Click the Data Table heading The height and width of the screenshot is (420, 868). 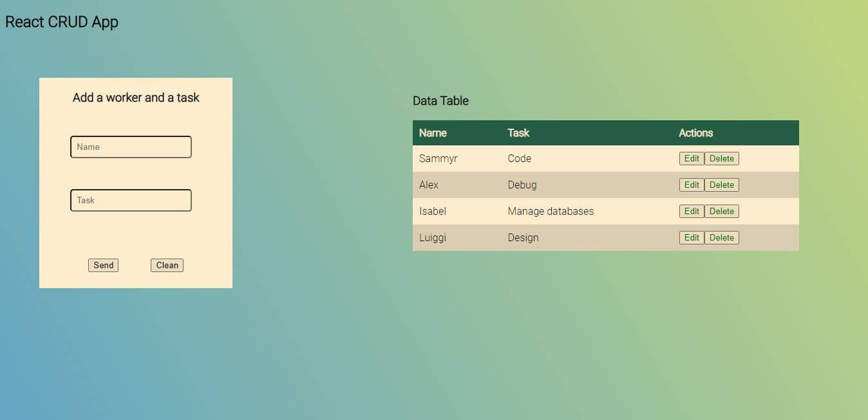coord(440,101)
